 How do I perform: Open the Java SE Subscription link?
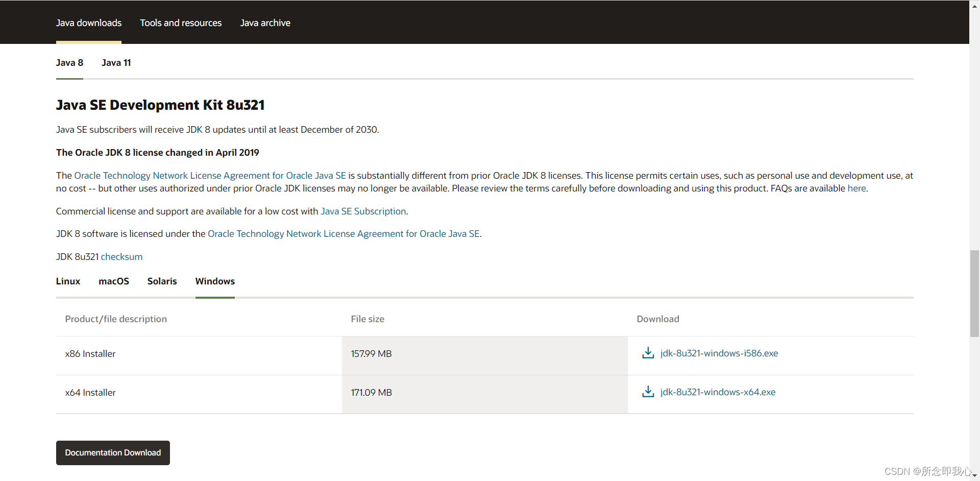click(x=363, y=211)
